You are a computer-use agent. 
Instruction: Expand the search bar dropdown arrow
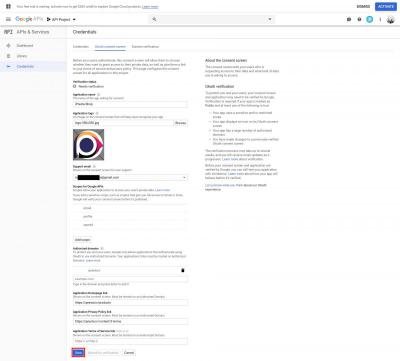tap(270, 19)
